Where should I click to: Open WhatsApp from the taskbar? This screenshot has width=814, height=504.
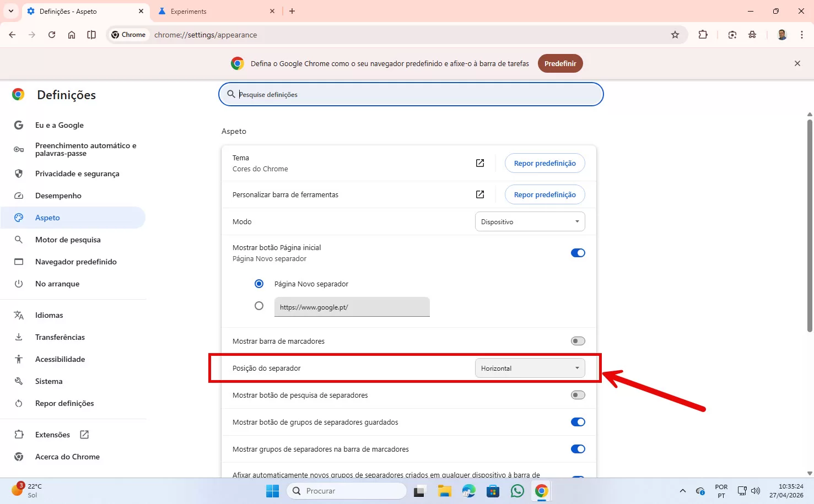pyautogui.click(x=517, y=491)
